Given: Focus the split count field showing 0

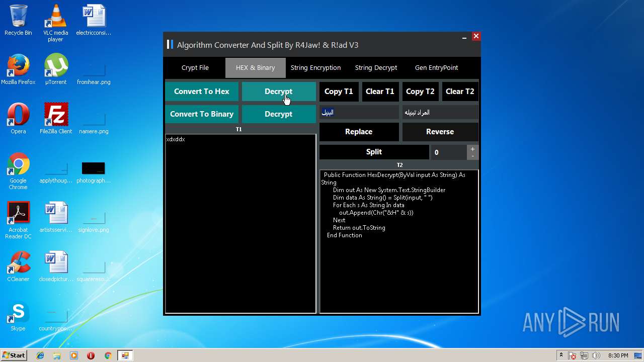Looking at the screenshot, I should 449,152.
